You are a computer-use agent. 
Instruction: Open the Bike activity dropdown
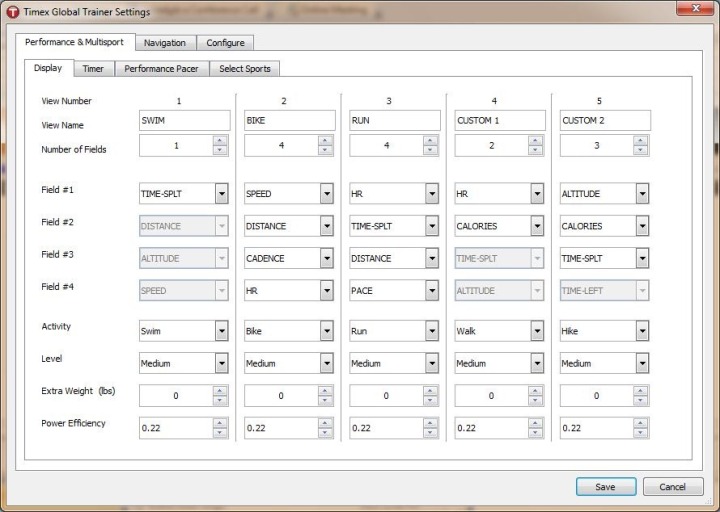click(327, 331)
